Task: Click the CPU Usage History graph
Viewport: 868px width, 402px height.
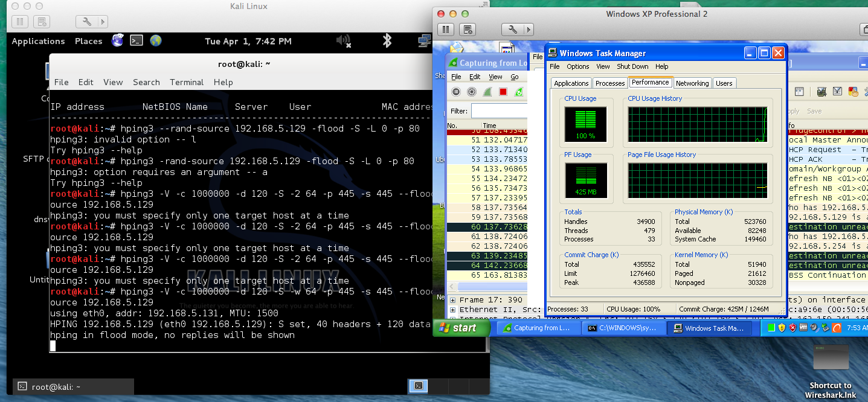Action: coord(698,124)
